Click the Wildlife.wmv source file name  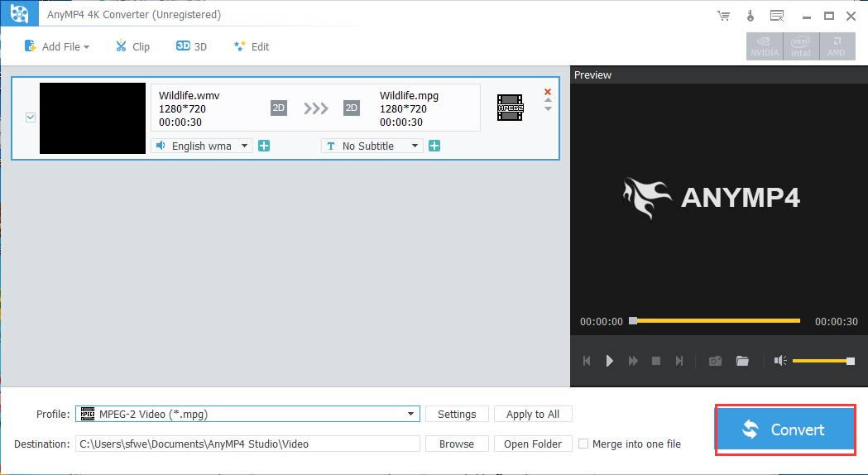coord(189,96)
